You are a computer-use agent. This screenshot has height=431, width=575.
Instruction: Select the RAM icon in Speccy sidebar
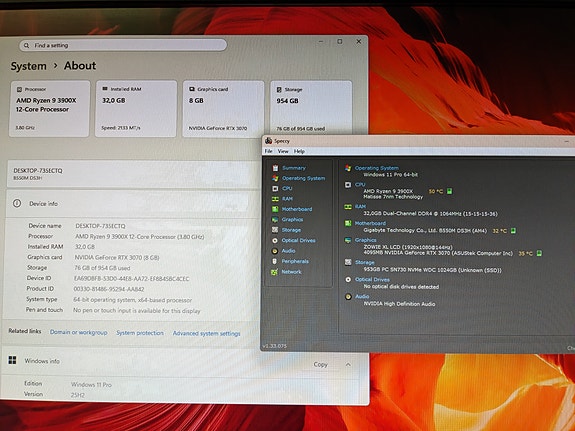pos(275,199)
